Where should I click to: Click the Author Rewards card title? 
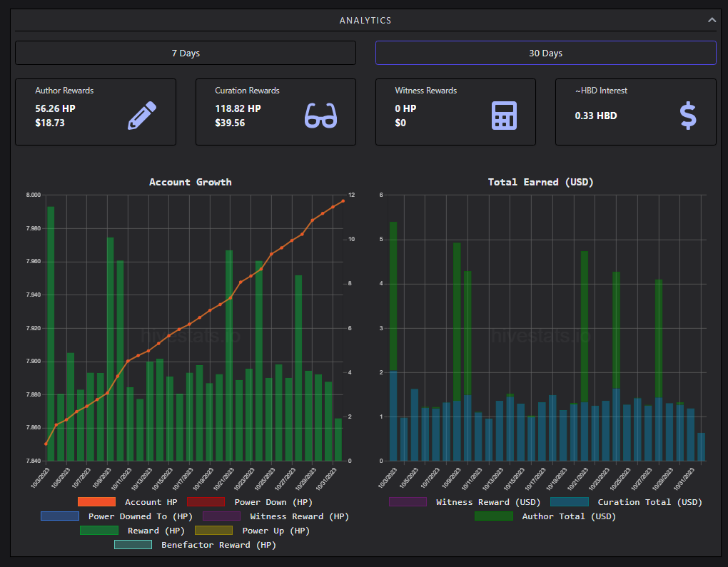[x=64, y=91]
